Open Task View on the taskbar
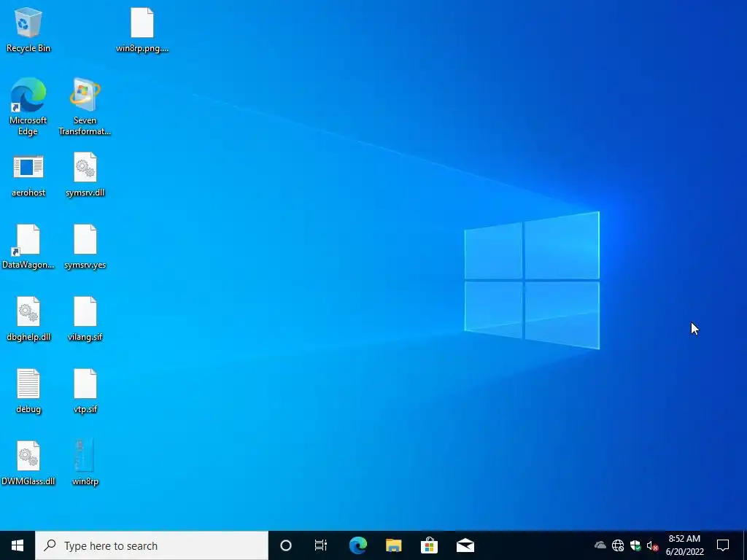 [x=321, y=545]
